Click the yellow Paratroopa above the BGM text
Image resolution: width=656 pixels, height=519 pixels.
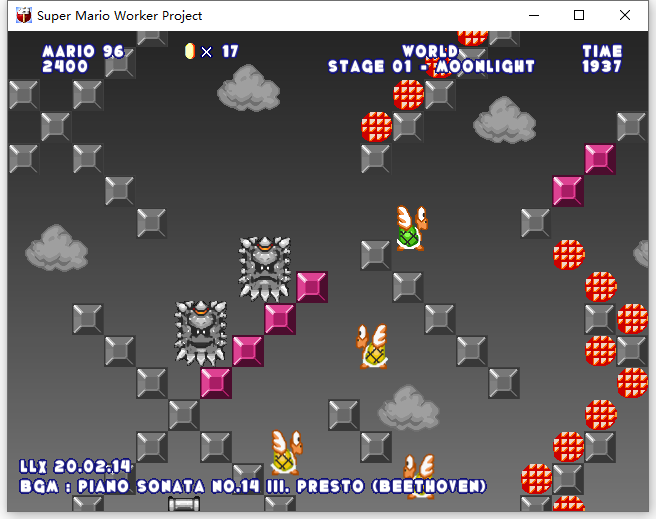287,453
